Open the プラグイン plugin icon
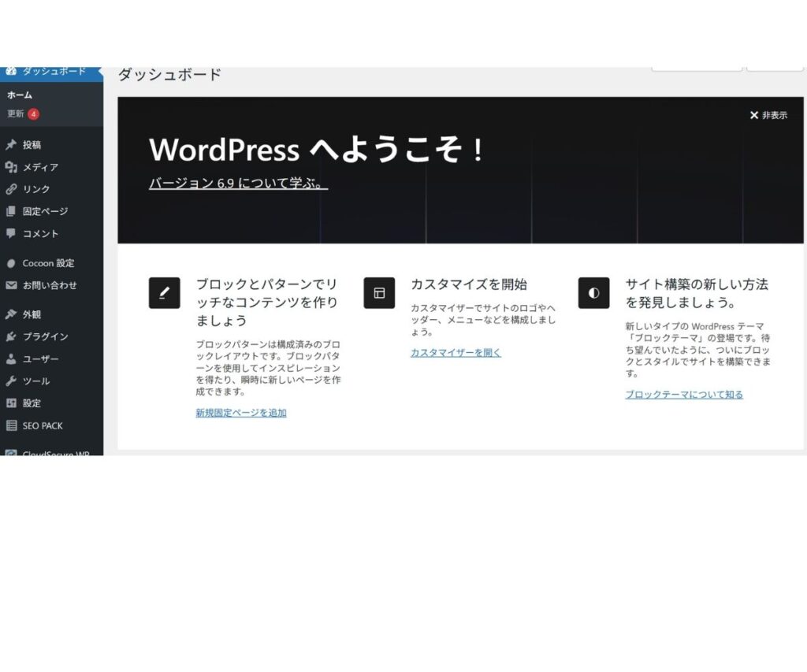807x672 pixels. (13, 336)
